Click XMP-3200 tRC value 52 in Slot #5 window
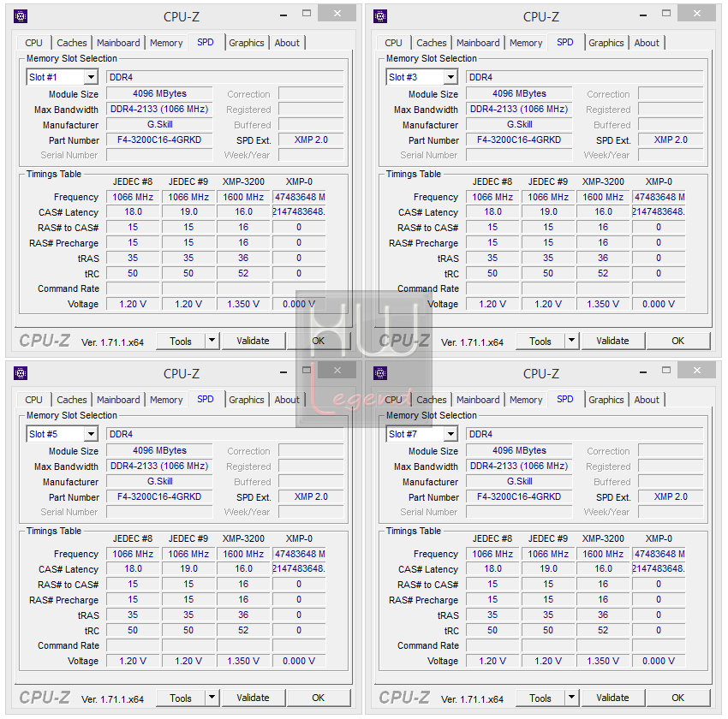This screenshot has width=728, height=719. click(243, 630)
